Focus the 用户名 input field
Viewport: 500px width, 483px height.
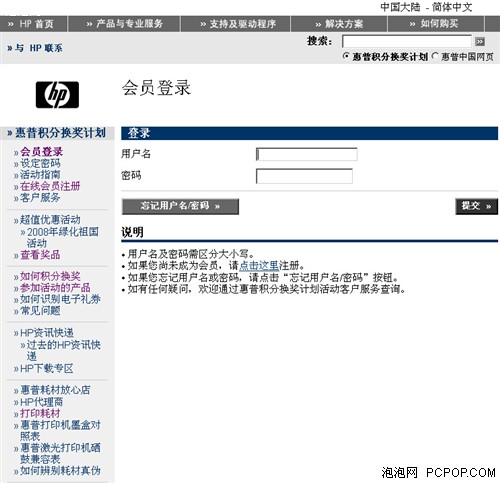pos(307,154)
